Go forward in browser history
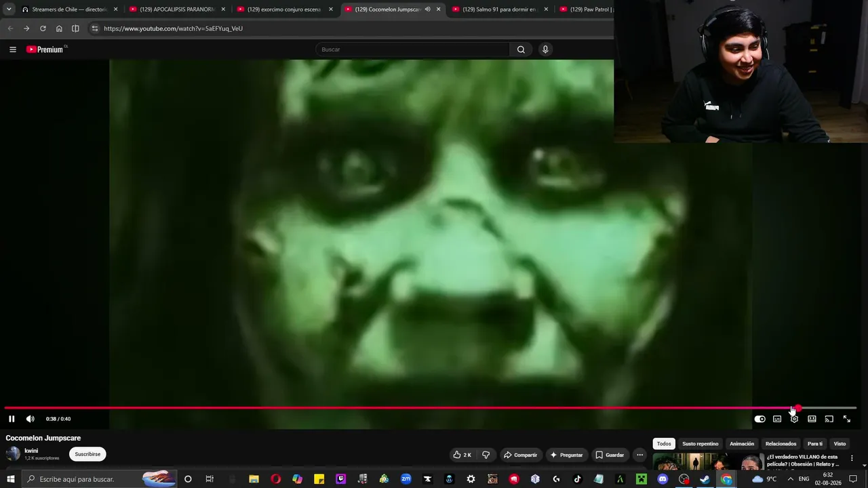The height and width of the screenshot is (488, 868). [x=26, y=28]
